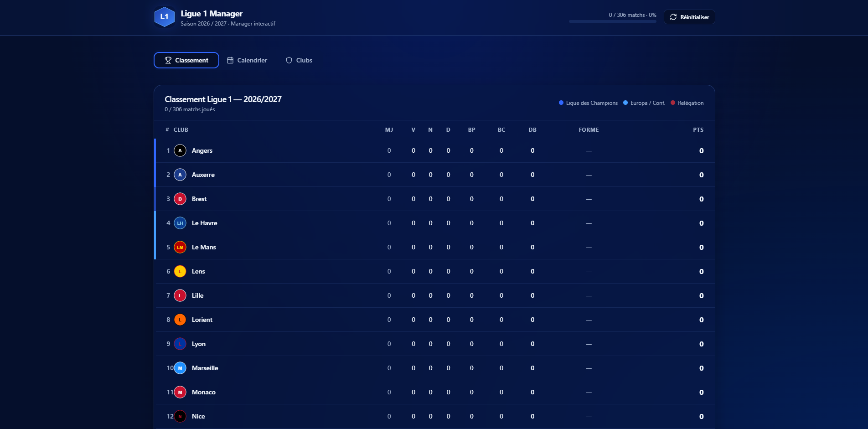The width and height of the screenshot is (868, 429).
Task: Click the season progress bar
Action: 613,21
